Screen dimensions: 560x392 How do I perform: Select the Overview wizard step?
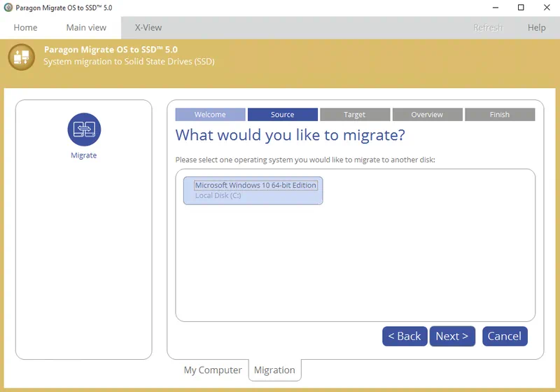tap(427, 115)
